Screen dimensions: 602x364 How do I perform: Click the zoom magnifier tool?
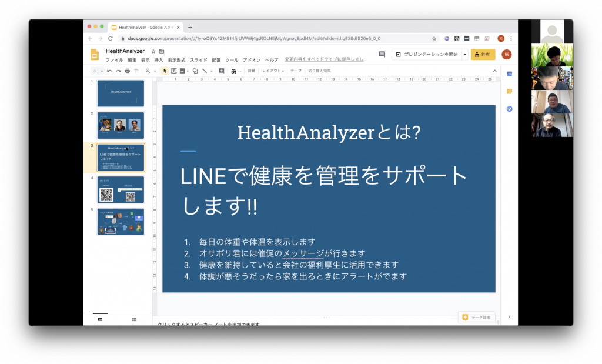pos(148,71)
